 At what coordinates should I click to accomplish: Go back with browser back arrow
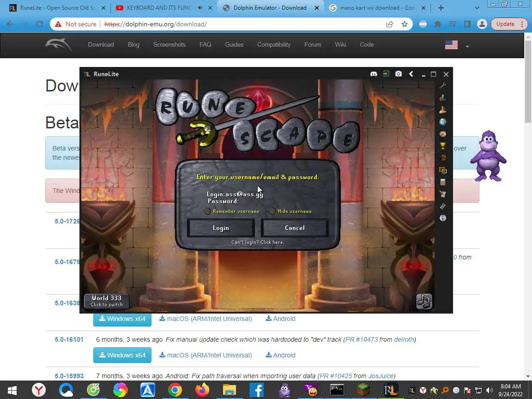[x=10, y=24]
